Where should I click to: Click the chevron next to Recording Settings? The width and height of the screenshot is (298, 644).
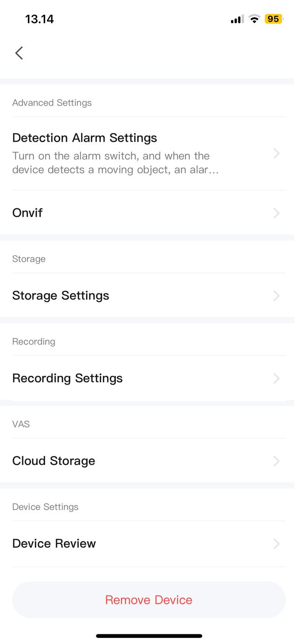[277, 378]
